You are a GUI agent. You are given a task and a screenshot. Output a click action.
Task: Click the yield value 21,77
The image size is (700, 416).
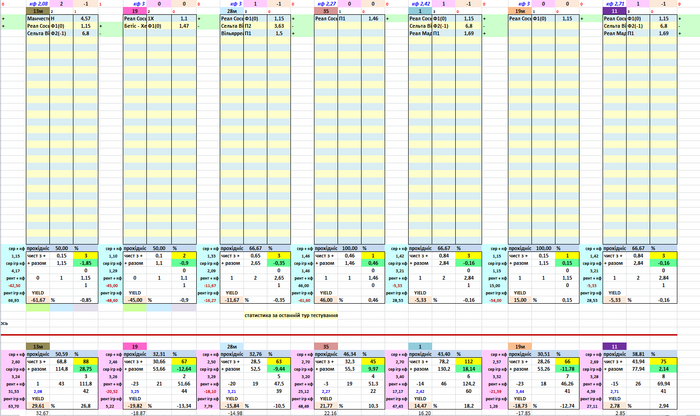point(326,406)
